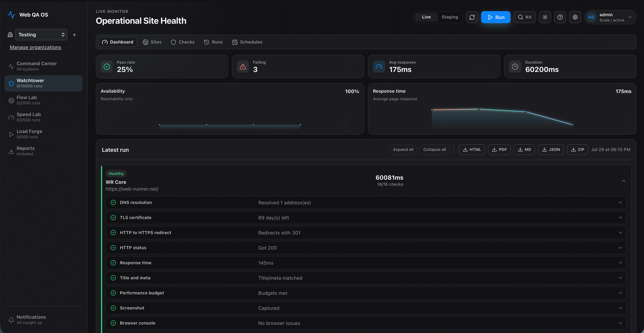Click the Duration clock icon
This screenshot has width=644, height=333.
515,67
